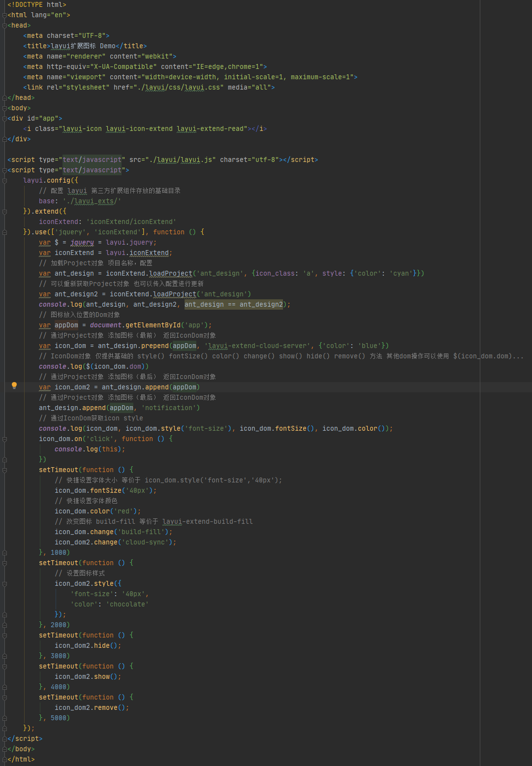Collapse the layui.config({ block

4,181
